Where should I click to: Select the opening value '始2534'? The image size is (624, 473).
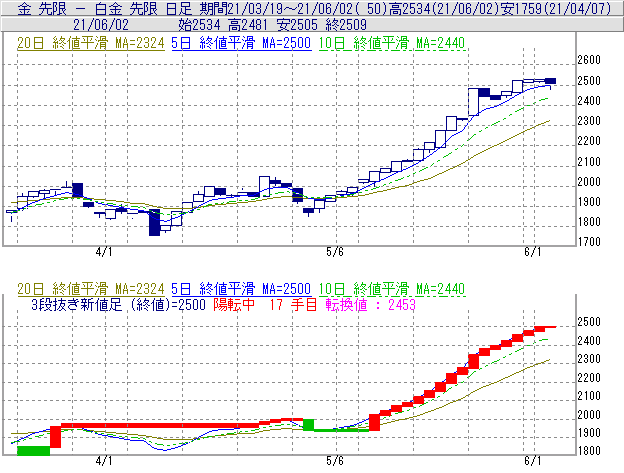click(199, 25)
